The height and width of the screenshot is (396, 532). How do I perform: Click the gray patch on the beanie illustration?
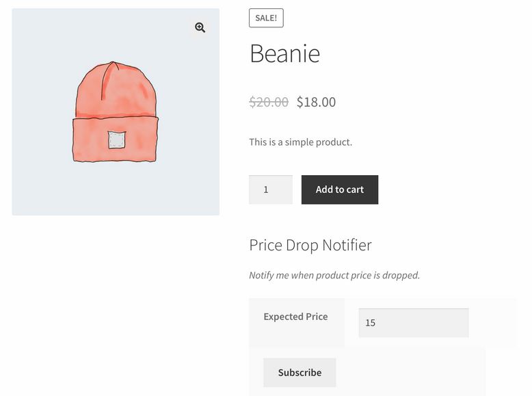[x=117, y=140]
